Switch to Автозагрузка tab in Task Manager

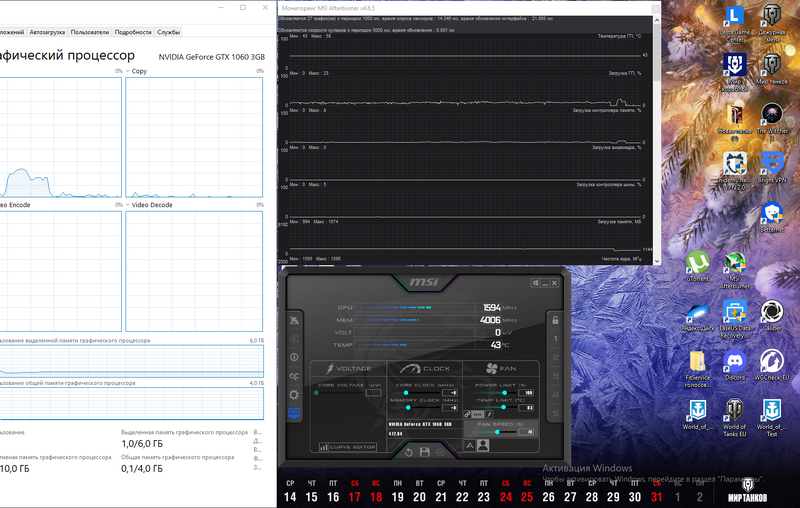click(47, 32)
